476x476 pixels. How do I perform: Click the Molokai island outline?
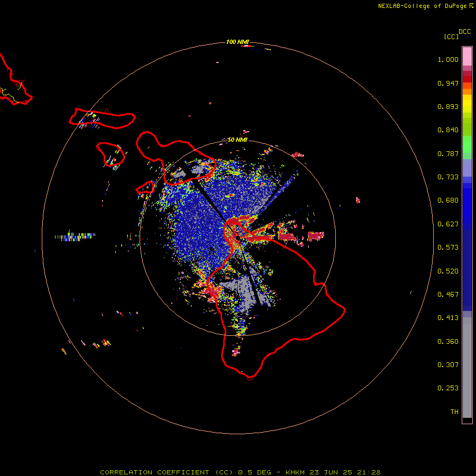102,118
